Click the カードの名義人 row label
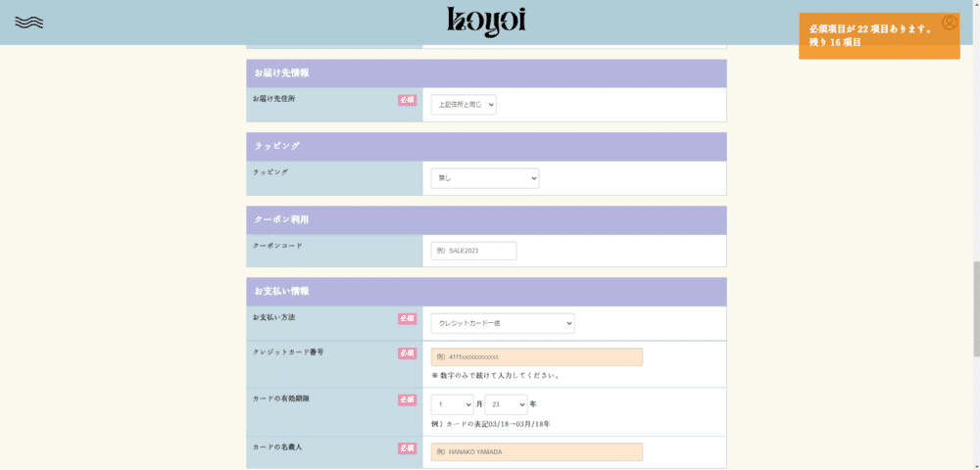This screenshot has height=470, width=980. pos(277,447)
